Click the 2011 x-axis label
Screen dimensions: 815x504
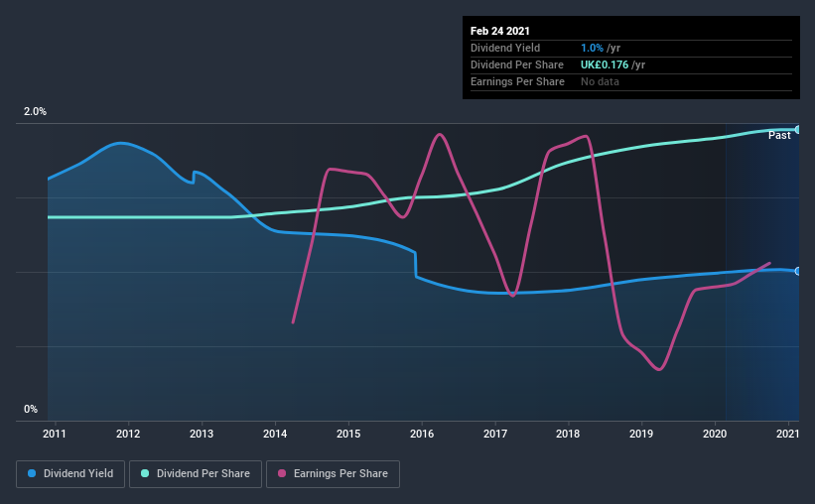tap(54, 434)
